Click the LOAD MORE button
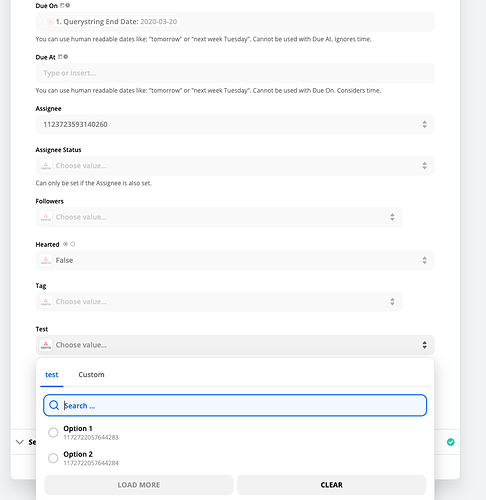486x500 pixels. [139, 485]
